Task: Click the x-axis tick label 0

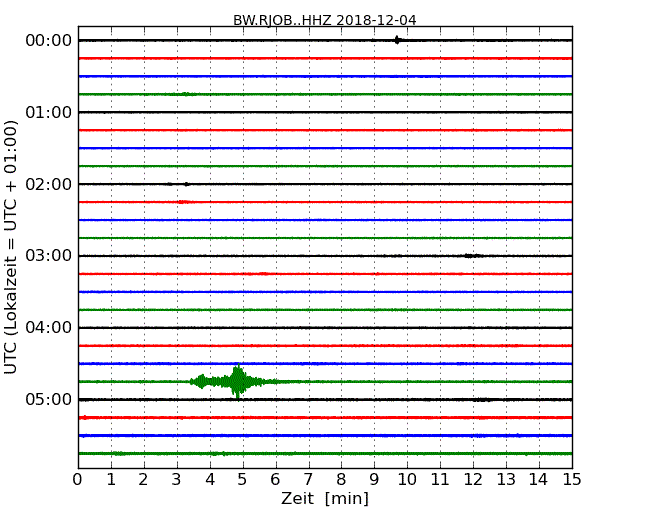Action: click(78, 480)
